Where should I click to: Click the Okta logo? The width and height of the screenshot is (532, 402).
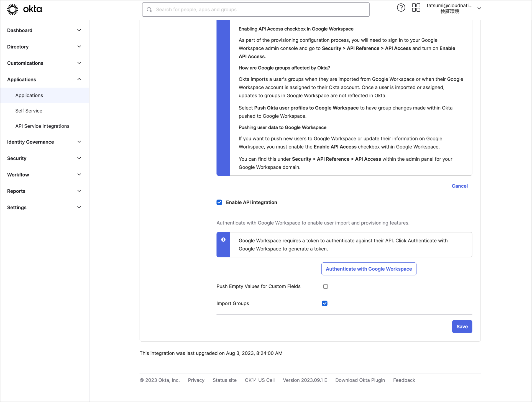tap(24, 9)
